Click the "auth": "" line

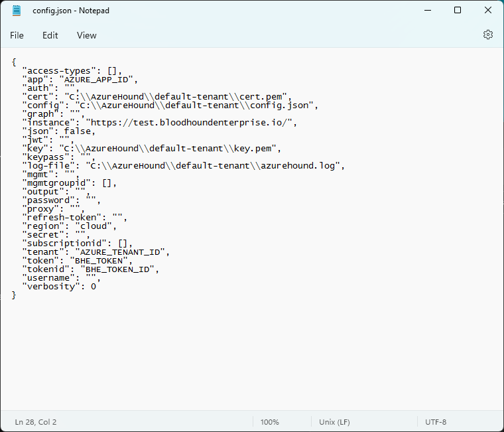tap(51, 88)
